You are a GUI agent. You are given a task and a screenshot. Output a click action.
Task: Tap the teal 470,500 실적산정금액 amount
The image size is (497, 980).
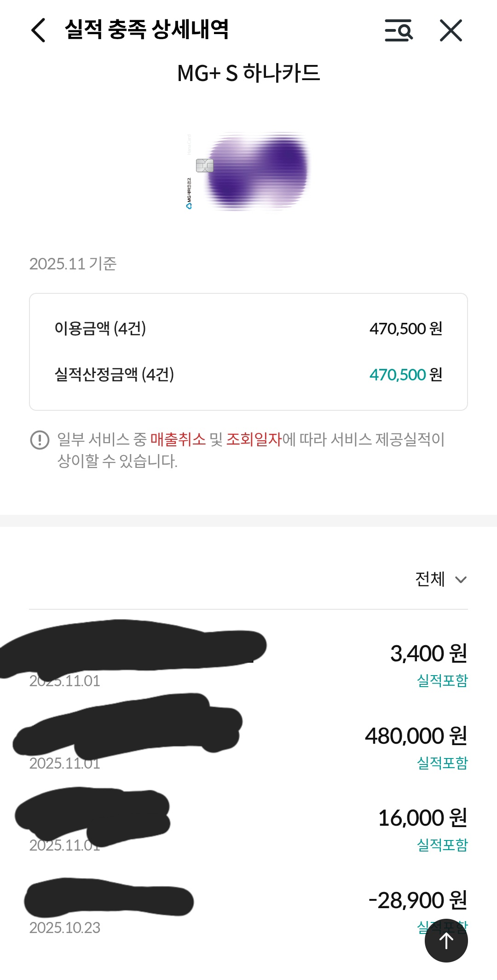tap(398, 375)
